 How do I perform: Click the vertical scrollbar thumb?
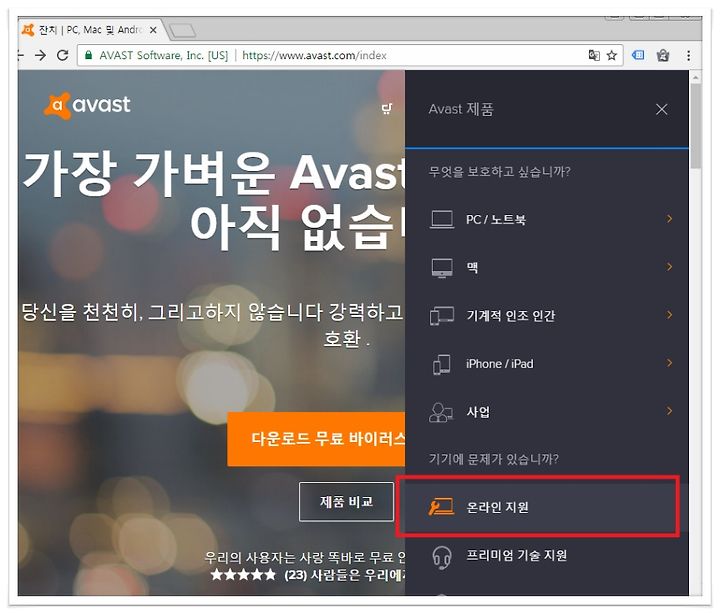(x=695, y=126)
